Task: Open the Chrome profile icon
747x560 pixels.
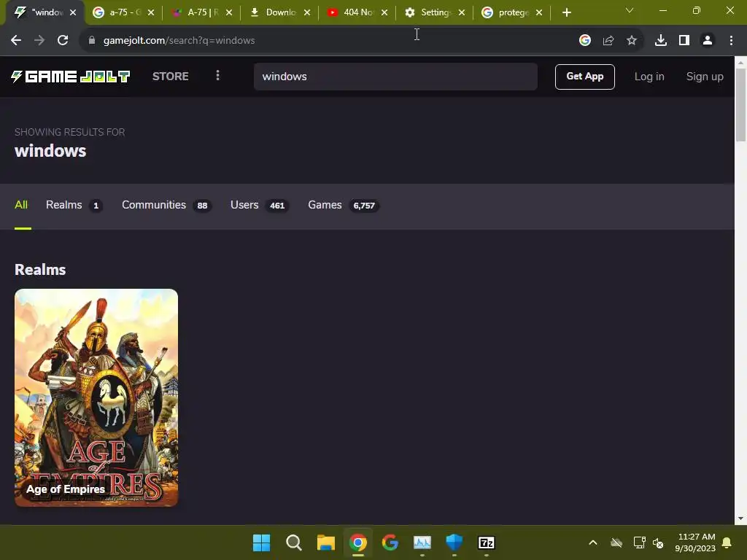Action: click(x=708, y=41)
